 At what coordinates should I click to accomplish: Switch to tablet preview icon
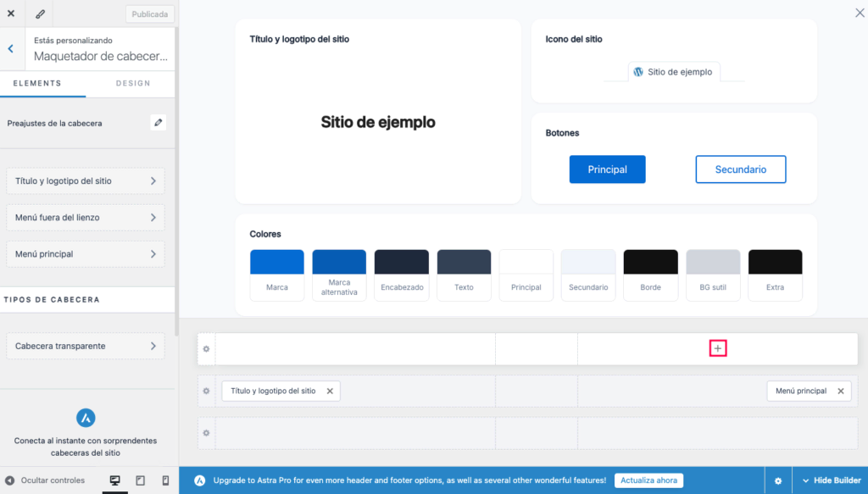(x=140, y=480)
